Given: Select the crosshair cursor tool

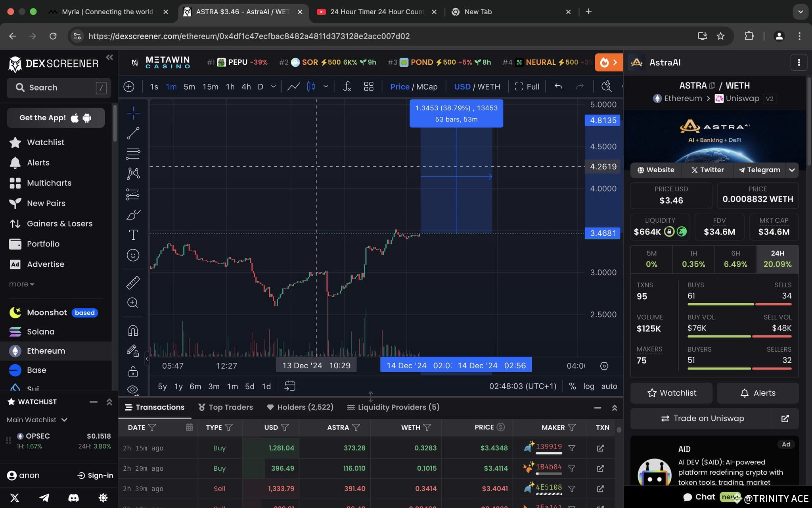Looking at the screenshot, I should tap(133, 113).
